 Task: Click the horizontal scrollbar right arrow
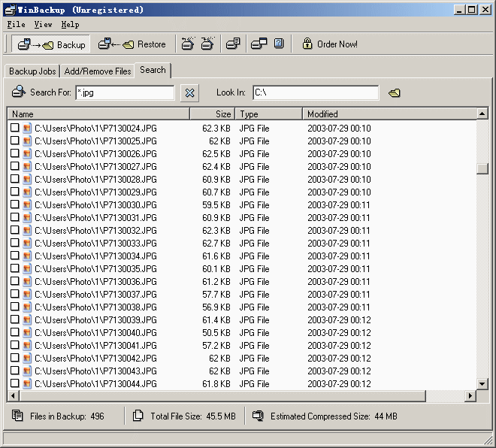click(x=470, y=395)
